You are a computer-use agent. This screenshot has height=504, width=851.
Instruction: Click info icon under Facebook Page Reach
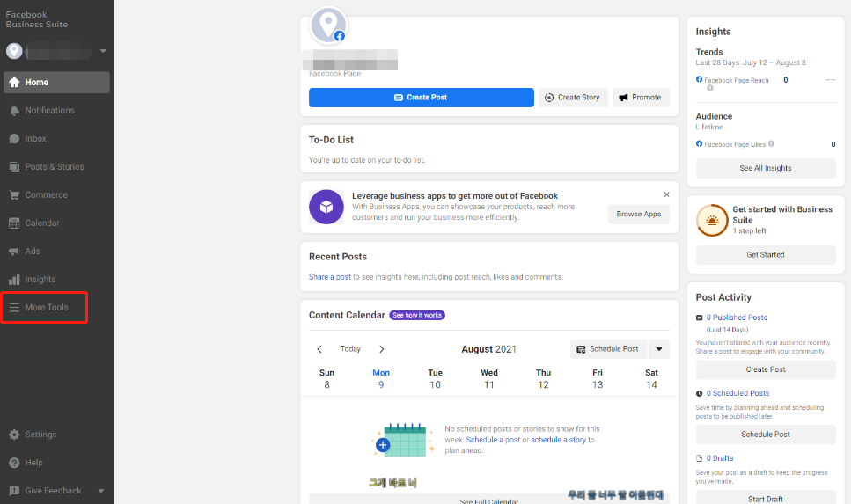(710, 88)
